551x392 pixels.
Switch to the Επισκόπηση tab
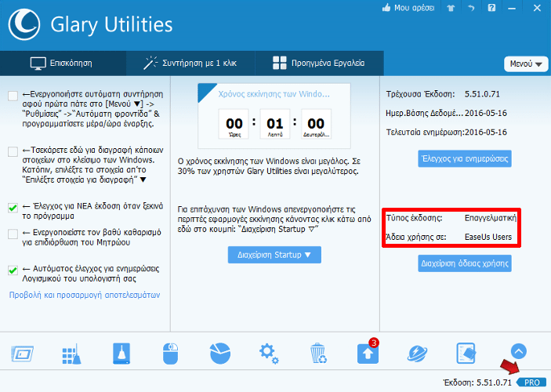coord(63,64)
